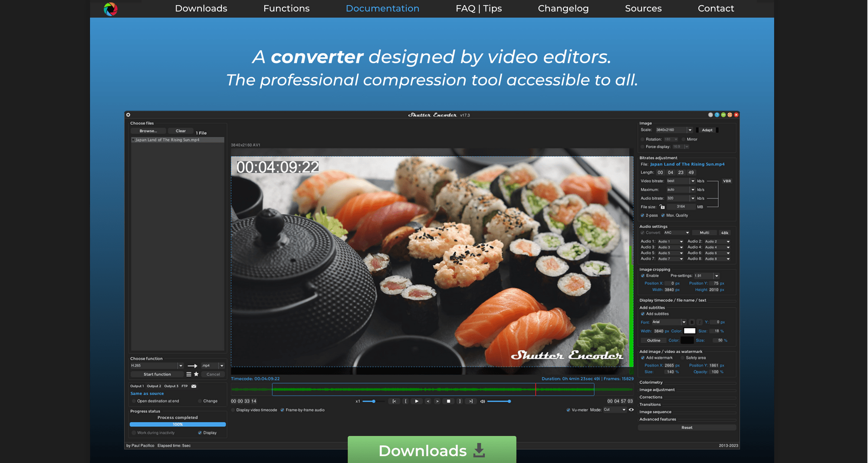
Task: Click the VBR mode button
Action: 727,181
